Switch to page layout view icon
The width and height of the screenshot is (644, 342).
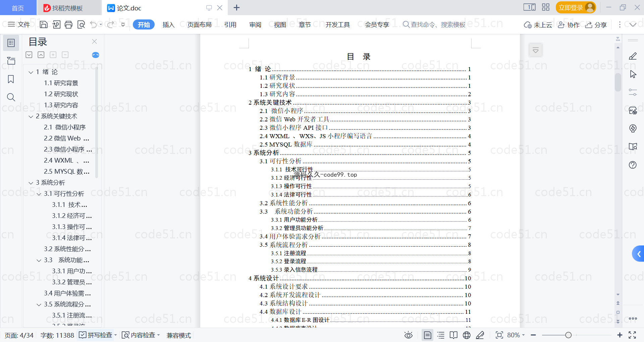pos(428,335)
